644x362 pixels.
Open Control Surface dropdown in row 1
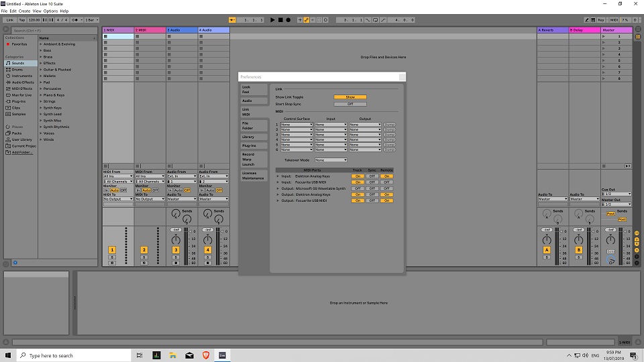tap(297, 125)
